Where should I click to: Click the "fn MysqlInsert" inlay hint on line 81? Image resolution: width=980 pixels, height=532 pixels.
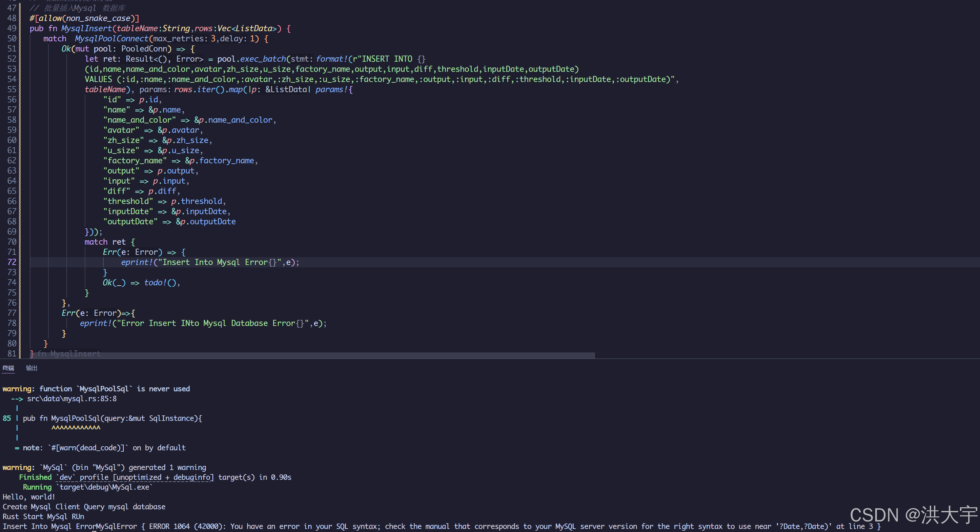pyautogui.click(x=69, y=354)
